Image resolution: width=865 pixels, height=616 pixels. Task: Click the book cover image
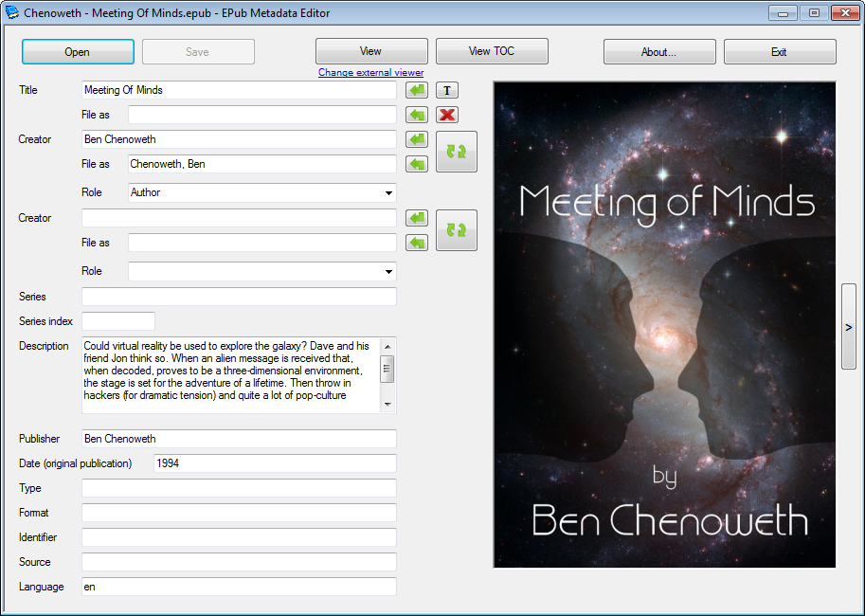pyautogui.click(x=664, y=324)
